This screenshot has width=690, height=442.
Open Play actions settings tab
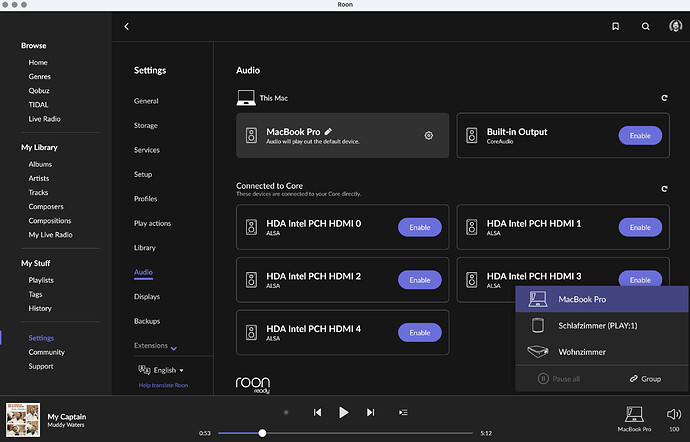[x=152, y=223]
